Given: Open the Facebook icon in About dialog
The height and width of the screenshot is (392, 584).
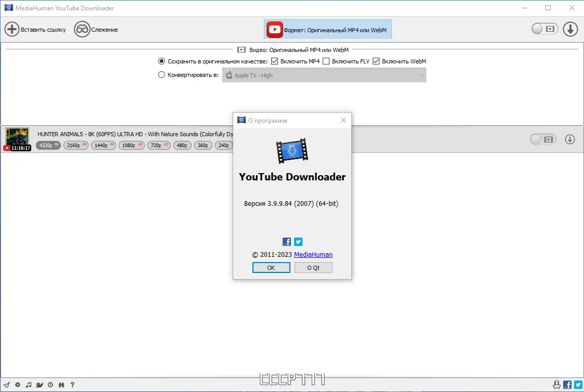Looking at the screenshot, I should 286,241.
